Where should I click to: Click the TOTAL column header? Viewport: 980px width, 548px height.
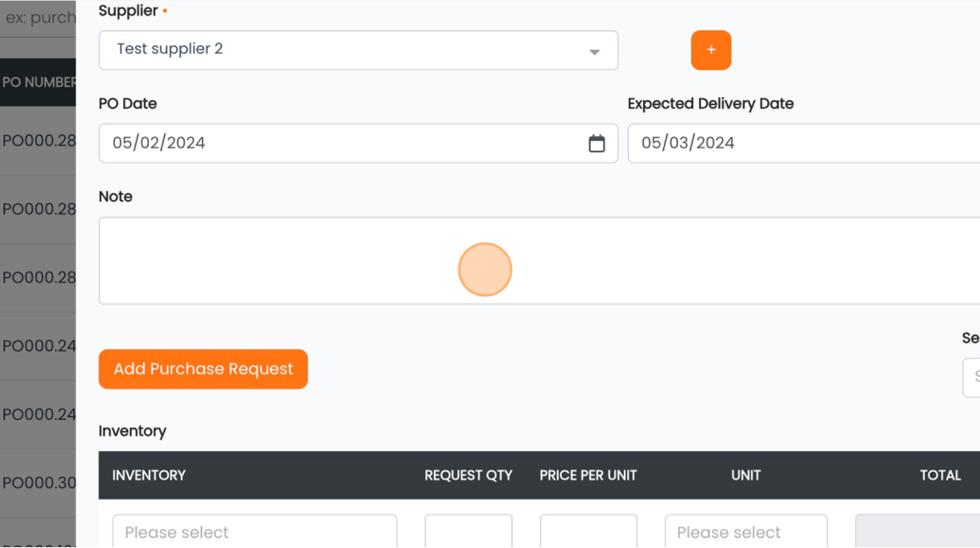point(940,475)
